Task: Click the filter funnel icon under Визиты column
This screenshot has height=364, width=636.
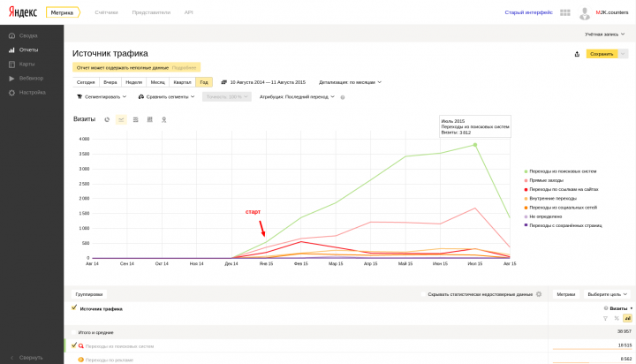Action: (x=605, y=319)
